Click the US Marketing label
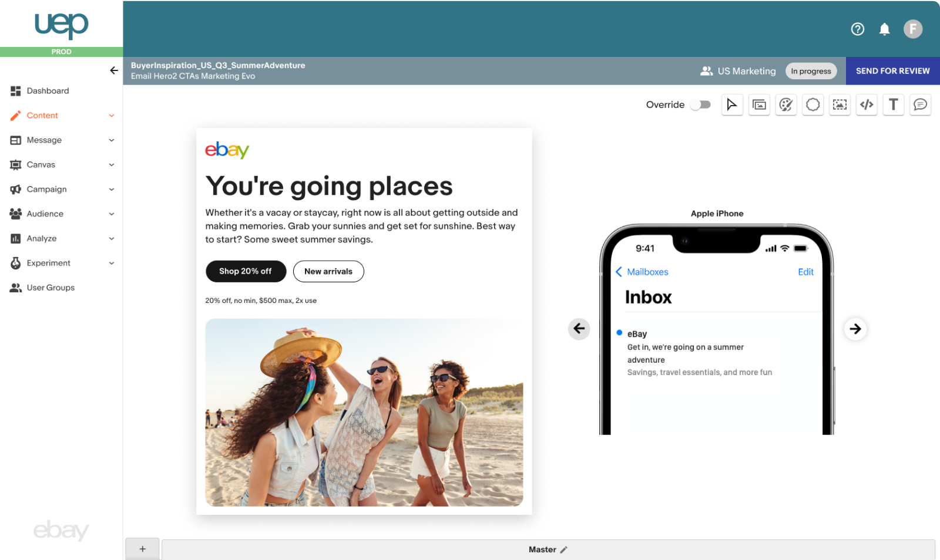This screenshot has height=560, width=940. click(x=747, y=71)
